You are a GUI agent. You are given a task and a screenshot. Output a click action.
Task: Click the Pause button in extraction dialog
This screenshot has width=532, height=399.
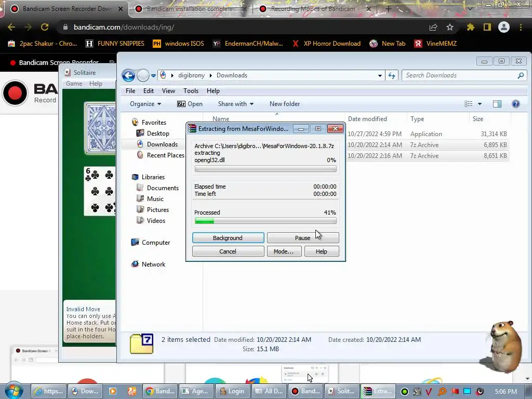coord(303,238)
